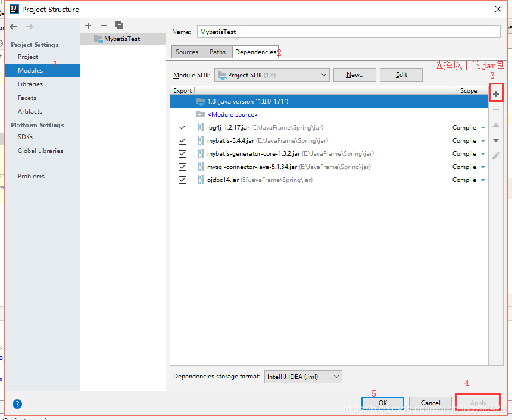Add a new module with plus icon
The height and width of the screenshot is (420, 512).
88,26
